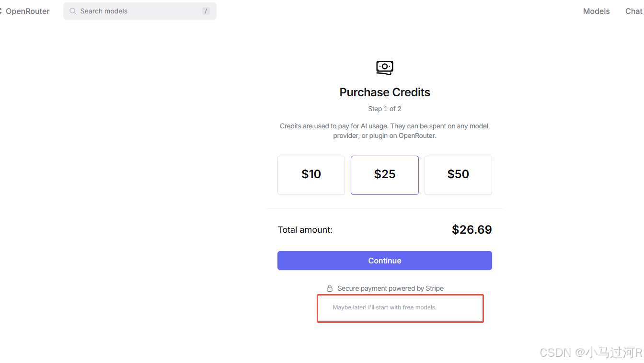
Task: Click the padlock icon beside Secure payment
Action: [x=330, y=288]
